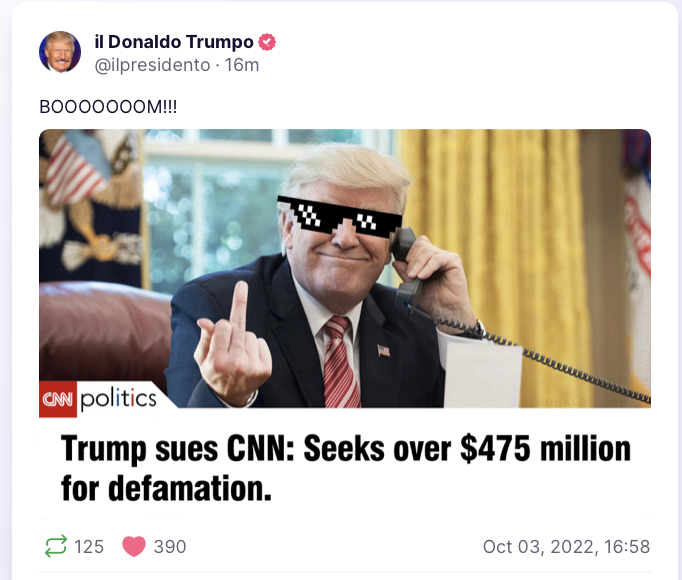682x580 pixels.
Task: Click the 'for defamation.' headline line
Action: 167,488
